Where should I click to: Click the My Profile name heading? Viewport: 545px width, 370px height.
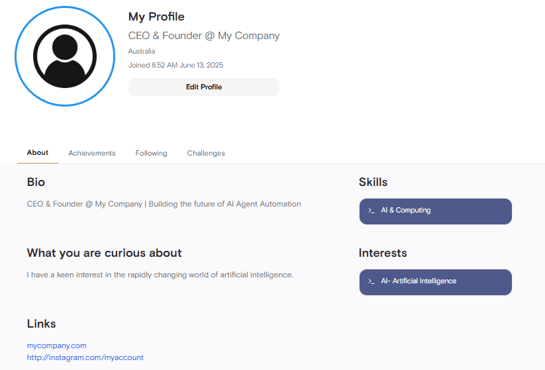tap(156, 17)
